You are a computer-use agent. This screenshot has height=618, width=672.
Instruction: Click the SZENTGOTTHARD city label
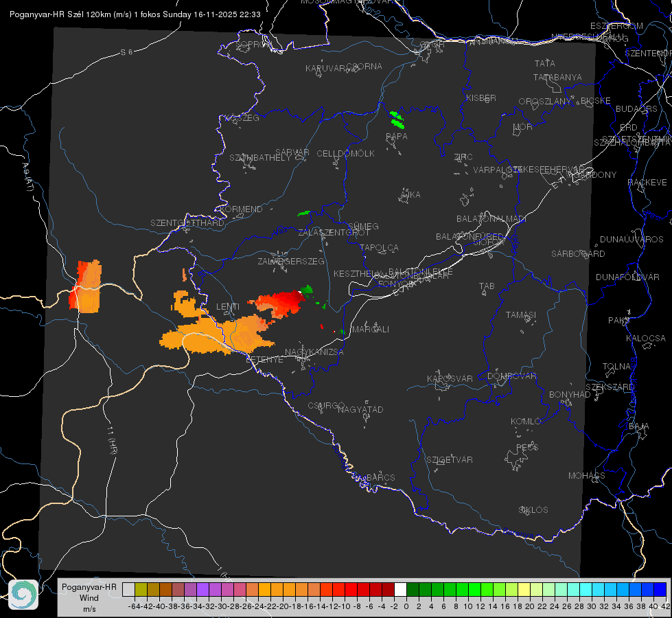[x=187, y=223]
